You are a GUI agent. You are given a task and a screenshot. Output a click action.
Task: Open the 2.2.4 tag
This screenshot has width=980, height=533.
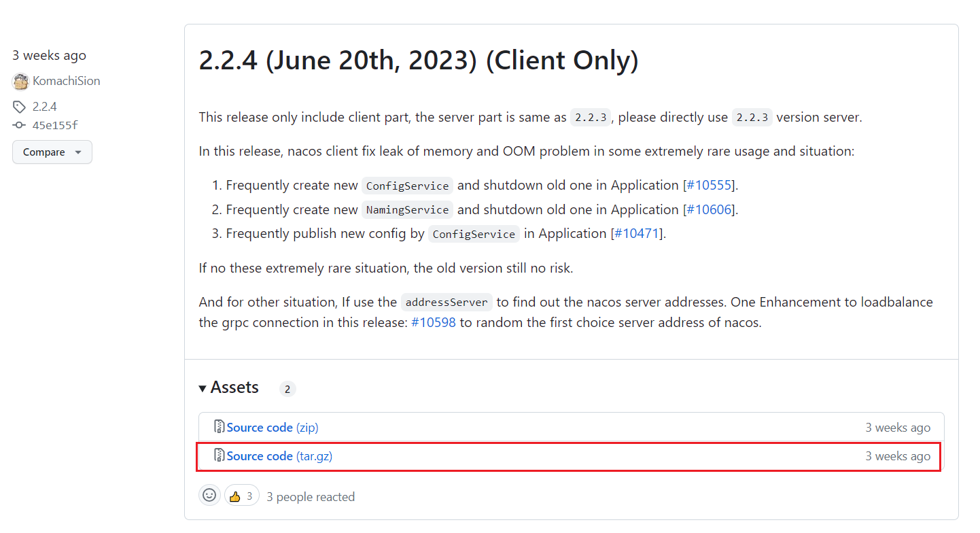coord(45,106)
